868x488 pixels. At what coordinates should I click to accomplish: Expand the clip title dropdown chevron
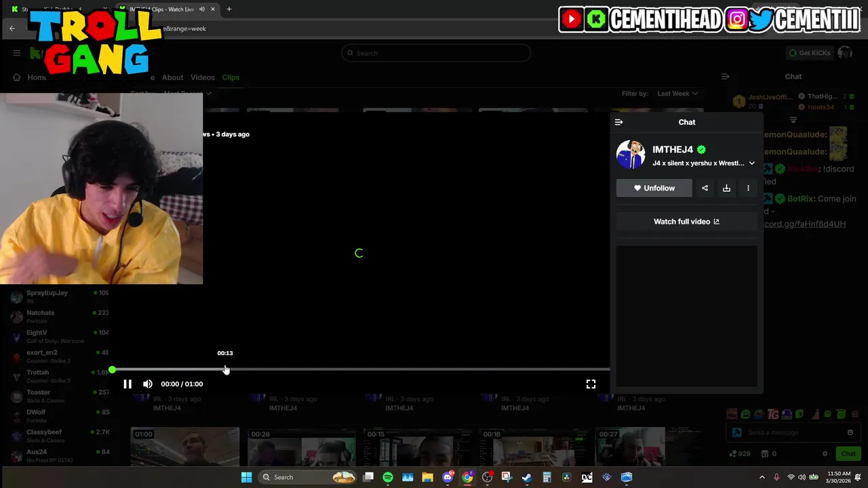tap(751, 163)
